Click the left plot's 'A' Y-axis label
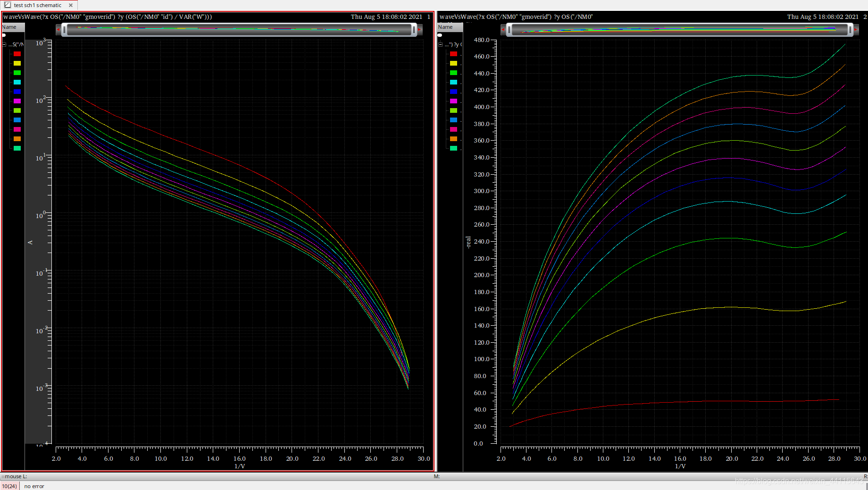This screenshot has height=490, width=868. 30,242
